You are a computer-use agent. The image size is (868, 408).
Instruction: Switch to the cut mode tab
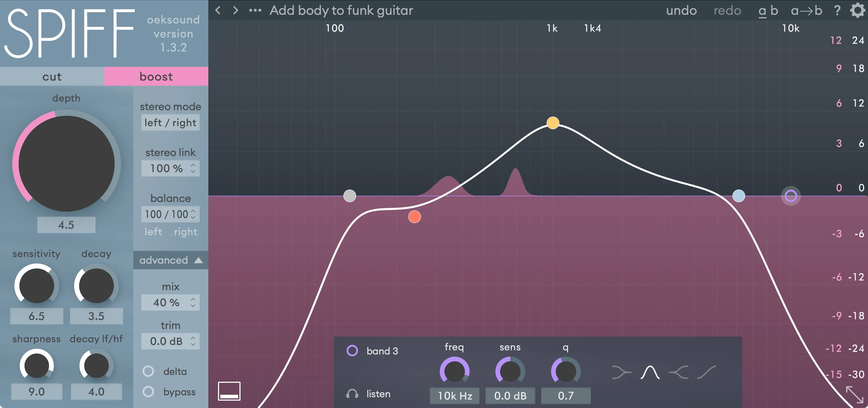(52, 76)
